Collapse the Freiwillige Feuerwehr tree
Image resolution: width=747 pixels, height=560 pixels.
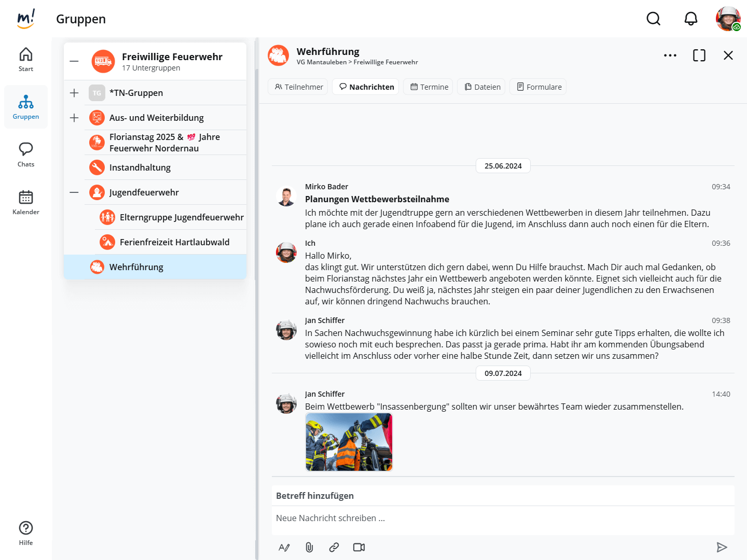[x=74, y=61]
